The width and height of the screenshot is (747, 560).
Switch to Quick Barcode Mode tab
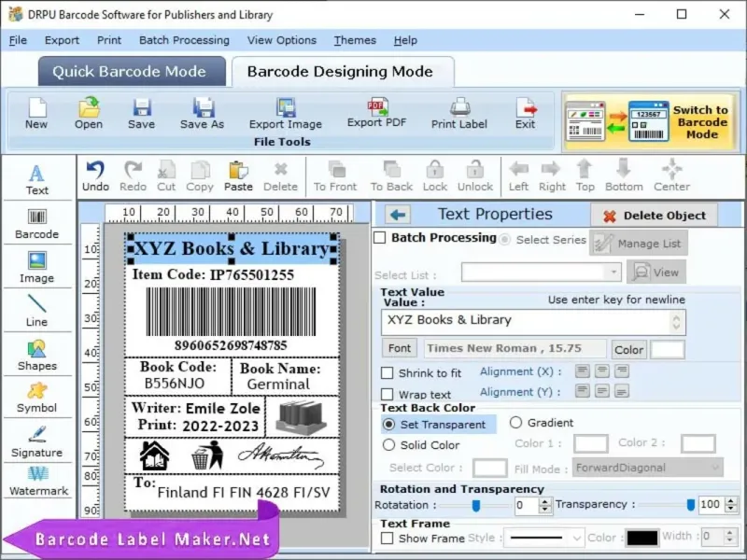pyautogui.click(x=130, y=72)
